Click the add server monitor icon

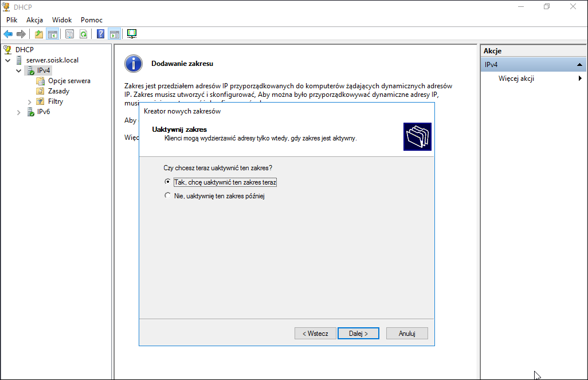pyautogui.click(x=132, y=34)
